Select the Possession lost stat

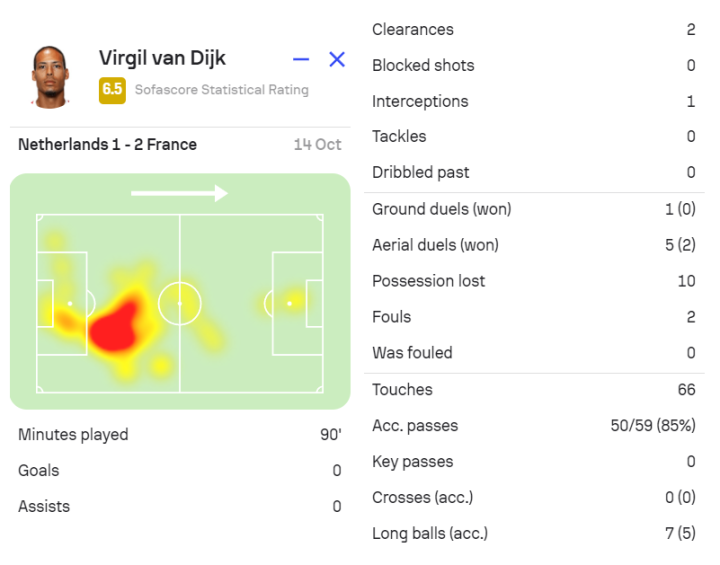(533, 281)
